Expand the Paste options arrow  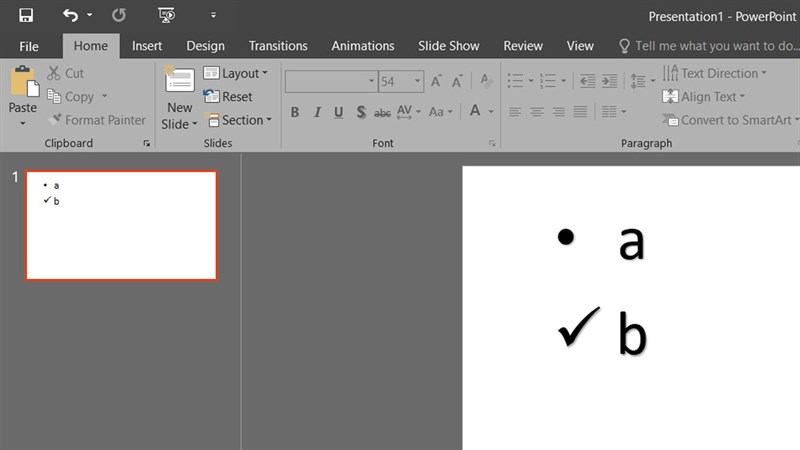click(x=22, y=123)
